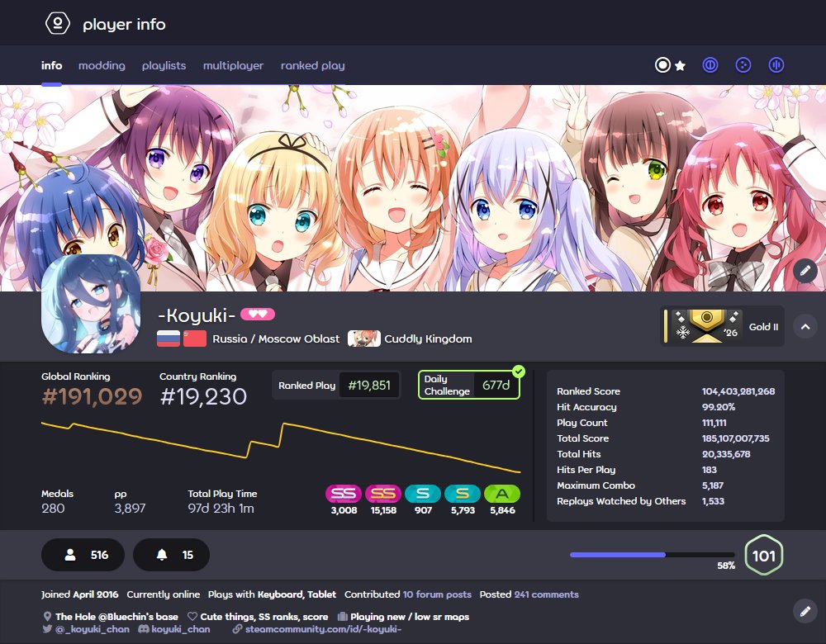Click the silver SS grade badge
The height and width of the screenshot is (644, 826).
click(344, 494)
